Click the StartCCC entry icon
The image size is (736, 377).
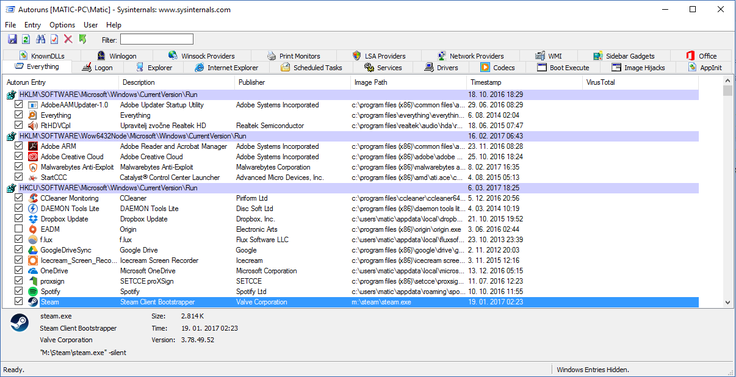click(x=32, y=177)
